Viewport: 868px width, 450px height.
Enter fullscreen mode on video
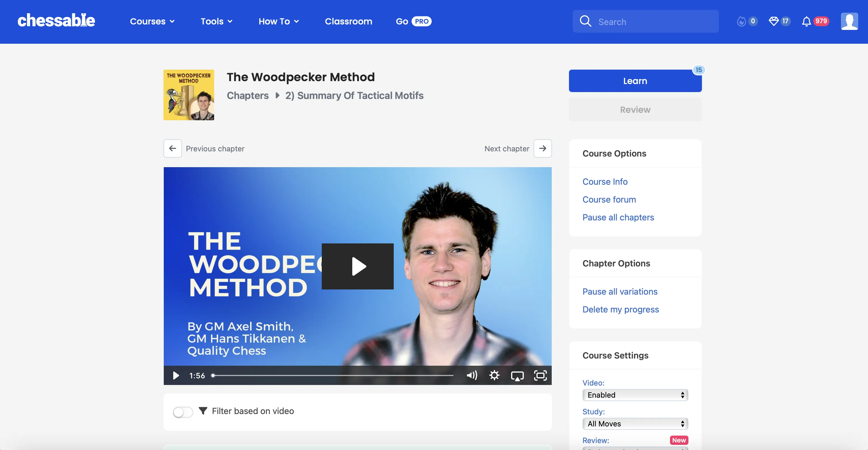click(540, 375)
